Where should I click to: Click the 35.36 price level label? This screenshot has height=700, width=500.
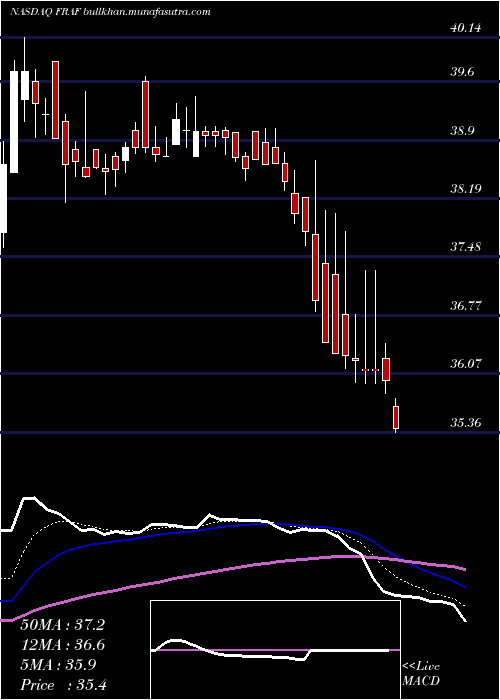pyautogui.click(x=465, y=422)
